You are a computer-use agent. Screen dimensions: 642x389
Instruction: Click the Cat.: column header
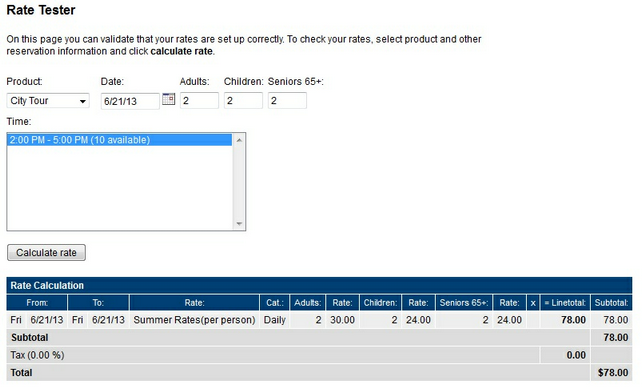point(275,303)
